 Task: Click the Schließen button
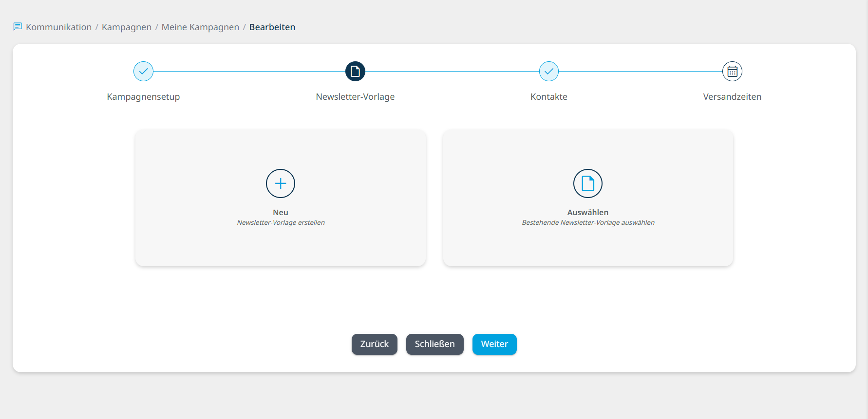tap(435, 344)
